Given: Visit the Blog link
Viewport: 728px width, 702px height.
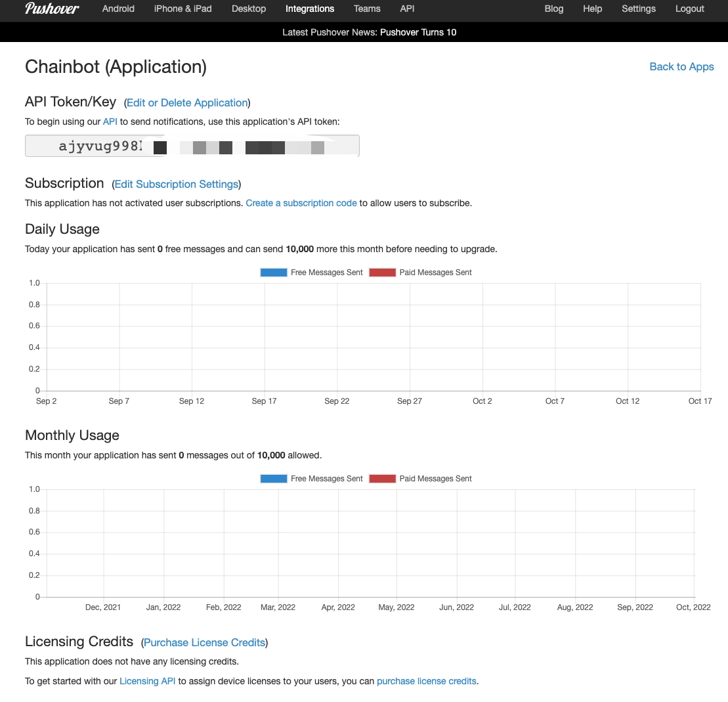Looking at the screenshot, I should pyautogui.click(x=554, y=9).
